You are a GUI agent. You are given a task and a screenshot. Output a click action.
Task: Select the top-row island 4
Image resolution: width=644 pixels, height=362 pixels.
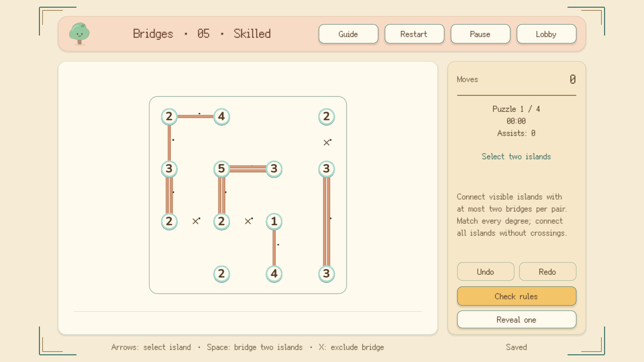point(221,117)
